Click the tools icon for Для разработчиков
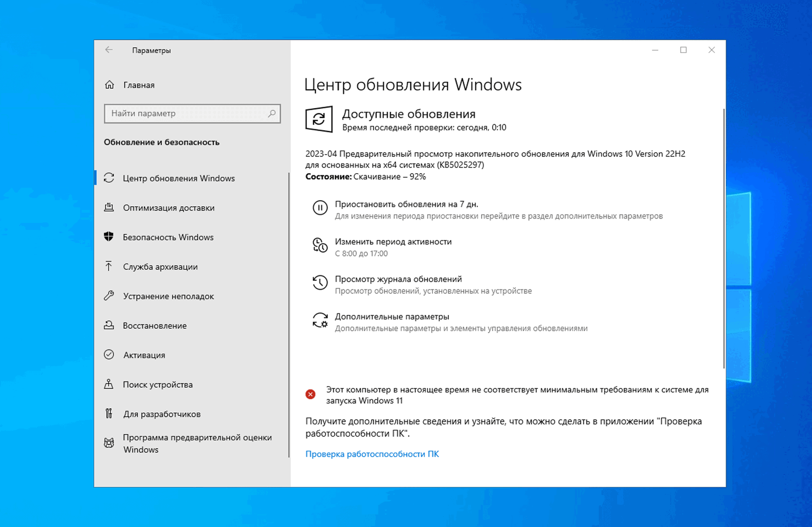This screenshot has height=527, width=812. [109, 413]
